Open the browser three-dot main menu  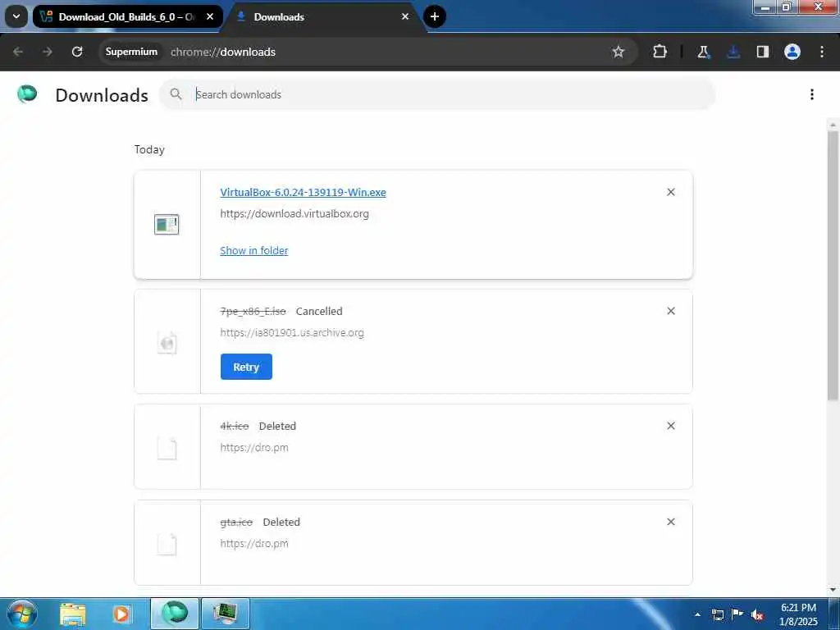(822, 52)
